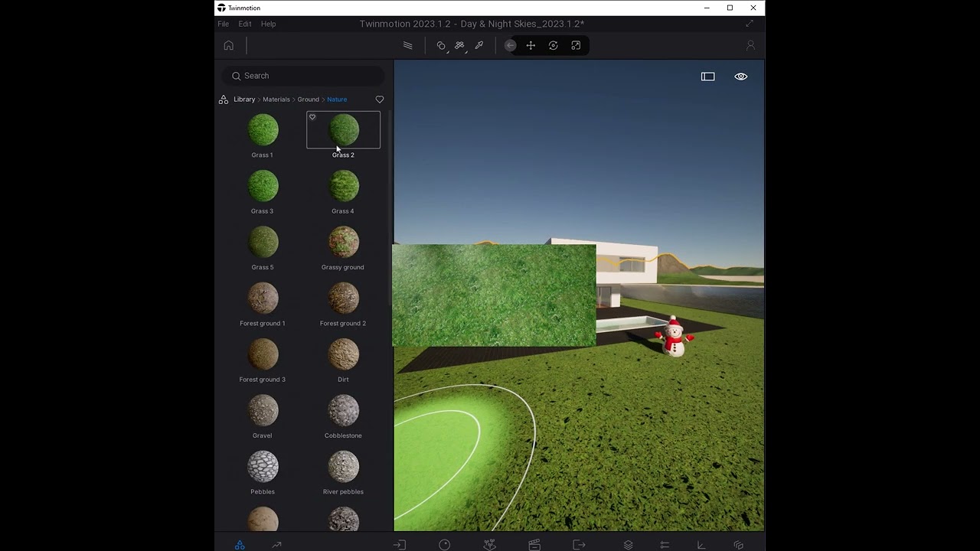The image size is (980, 551).
Task: Click the back arrow beside the Move tool
Action: click(510, 45)
